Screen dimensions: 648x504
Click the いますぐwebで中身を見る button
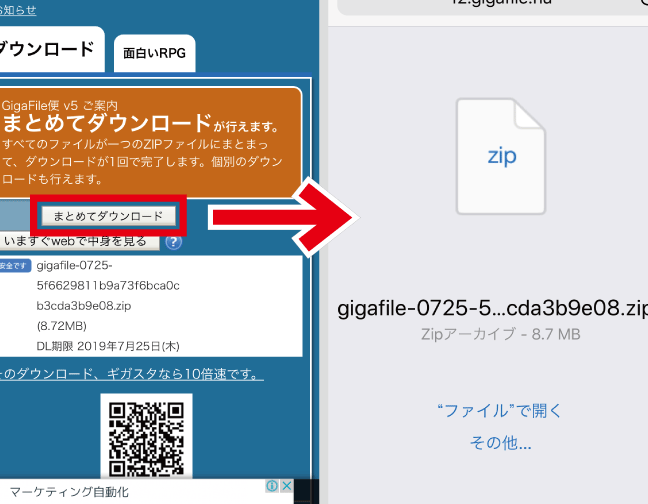click(79, 242)
